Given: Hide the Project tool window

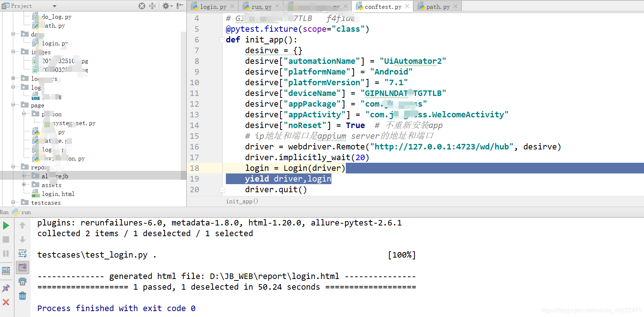Looking at the screenshot, I should 180,6.
